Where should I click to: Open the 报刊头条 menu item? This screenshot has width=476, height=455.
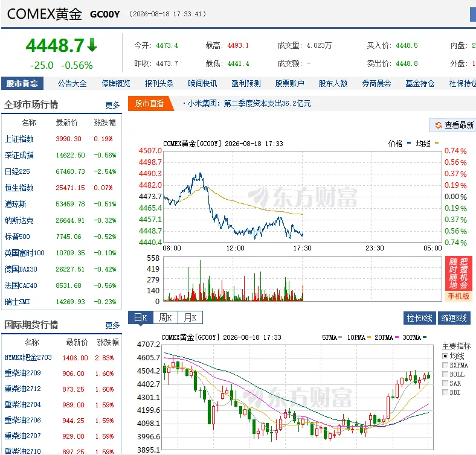pyautogui.click(x=159, y=83)
